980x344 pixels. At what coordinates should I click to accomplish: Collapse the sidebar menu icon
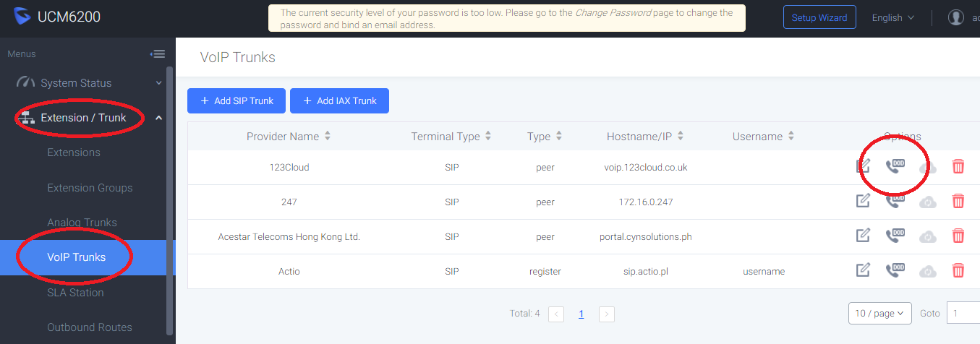click(x=158, y=54)
